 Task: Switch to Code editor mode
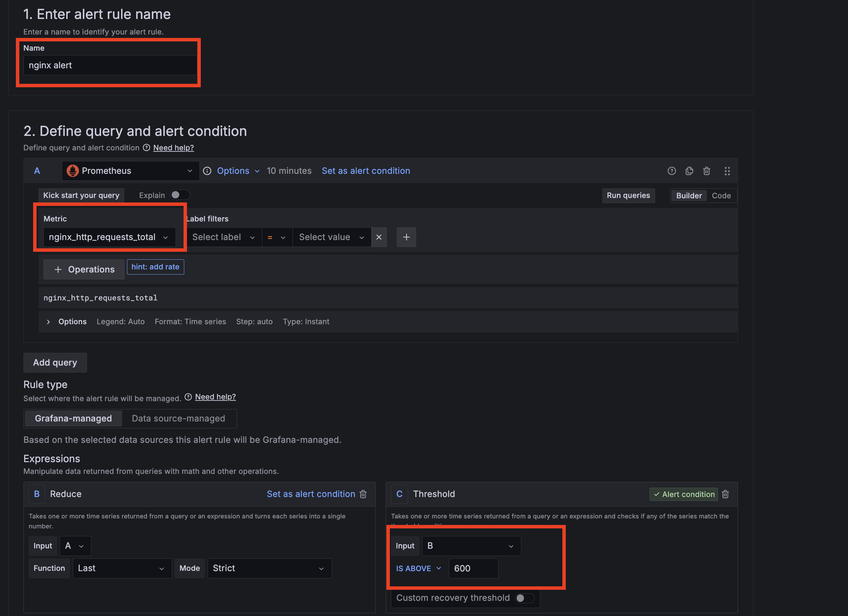tap(721, 196)
